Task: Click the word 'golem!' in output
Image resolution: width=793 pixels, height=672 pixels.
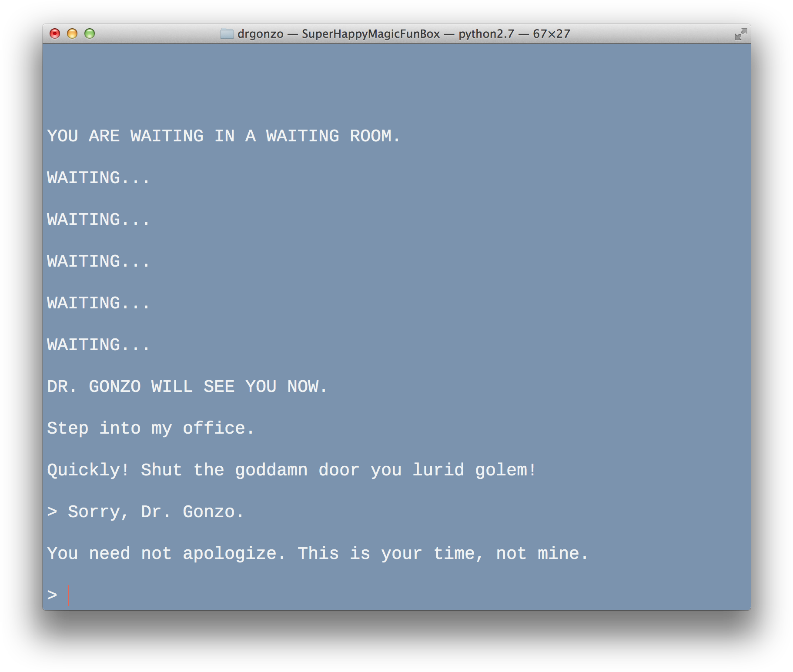Action: point(505,470)
